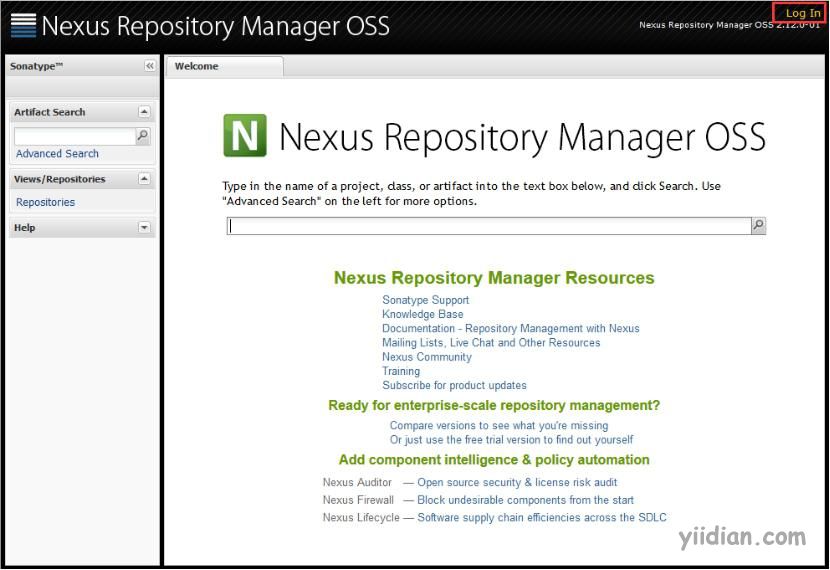This screenshot has height=570, width=830.
Task: Click the Sonatype panel title
Action: pos(36,66)
